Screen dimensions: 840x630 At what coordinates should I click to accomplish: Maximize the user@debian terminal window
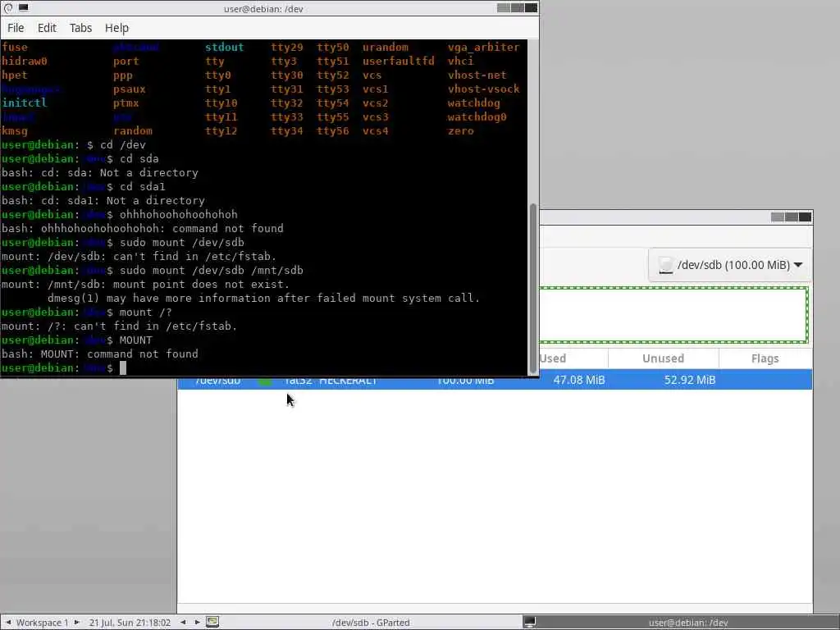[x=517, y=8]
